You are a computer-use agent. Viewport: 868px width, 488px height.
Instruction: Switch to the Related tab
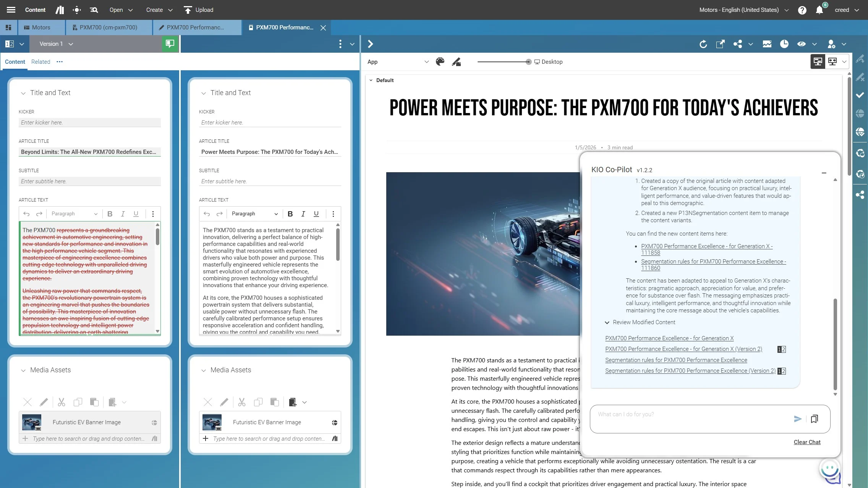point(40,62)
